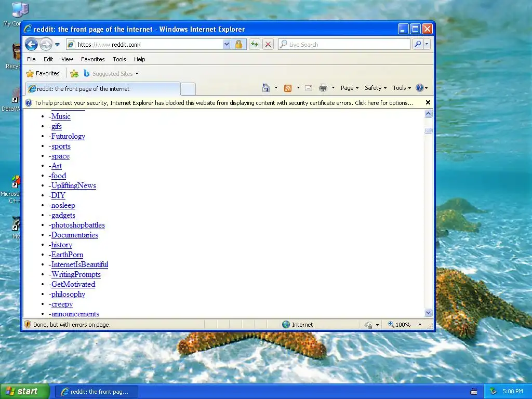This screenshot has width=532, height=399.
Task: Open the EarthPorn link
Action: [x=67, y=255]
